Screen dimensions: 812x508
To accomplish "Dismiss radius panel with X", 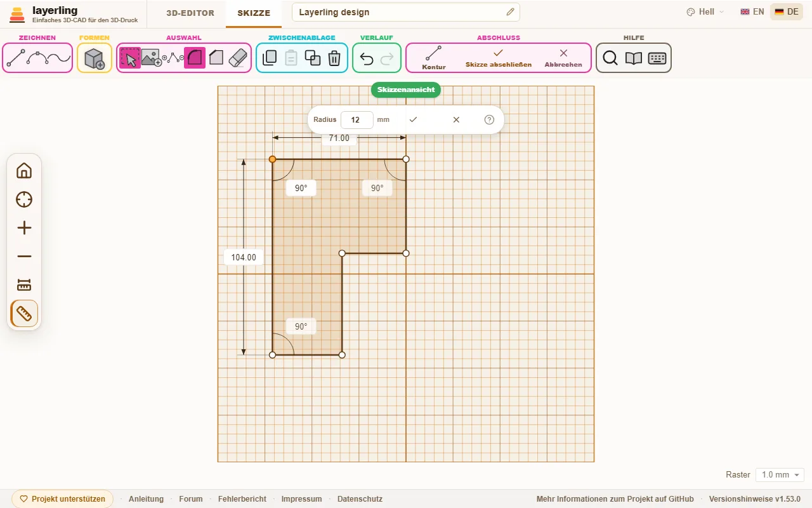I will click(x=456, y=119).
